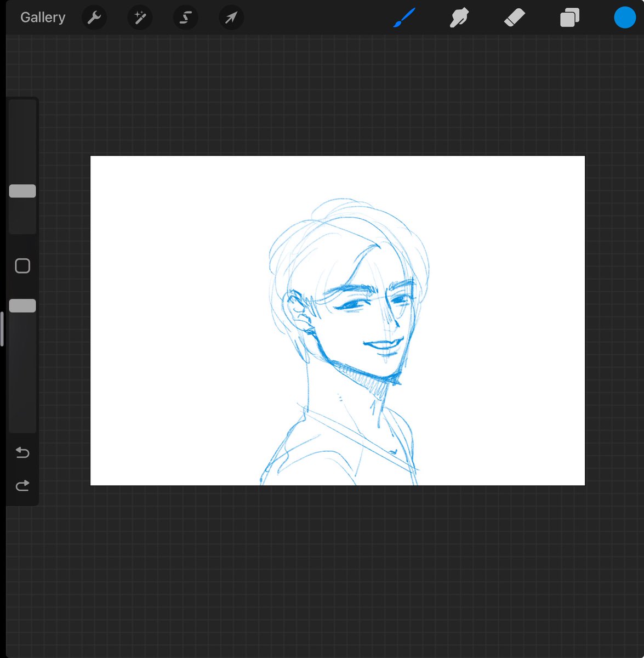Open the Adjustments magic wand menu
Screen dimensions: 644x658
tap(140, 18)
